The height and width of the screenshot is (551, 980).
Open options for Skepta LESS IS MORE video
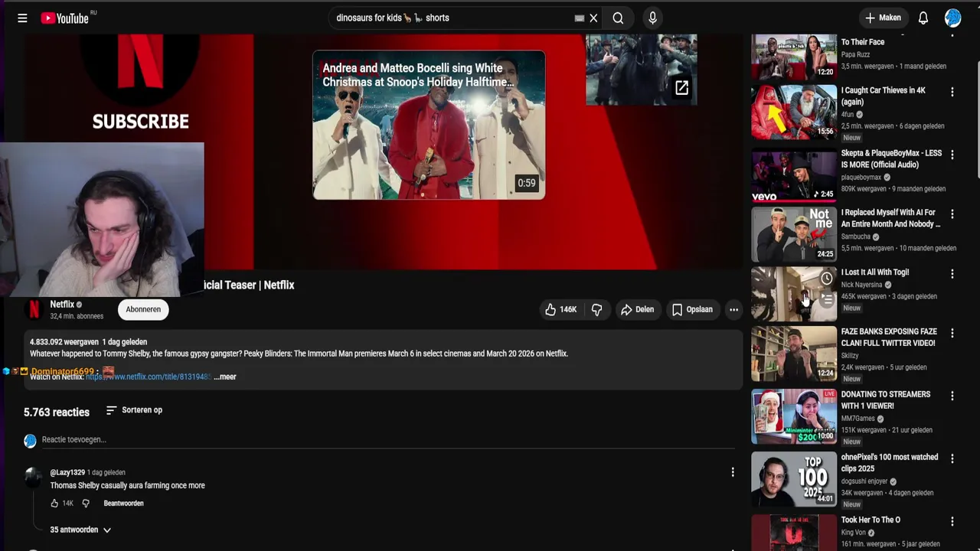952,155
